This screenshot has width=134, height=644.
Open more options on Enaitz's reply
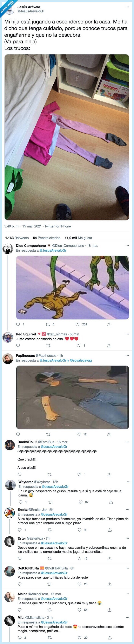click(127, 509)
